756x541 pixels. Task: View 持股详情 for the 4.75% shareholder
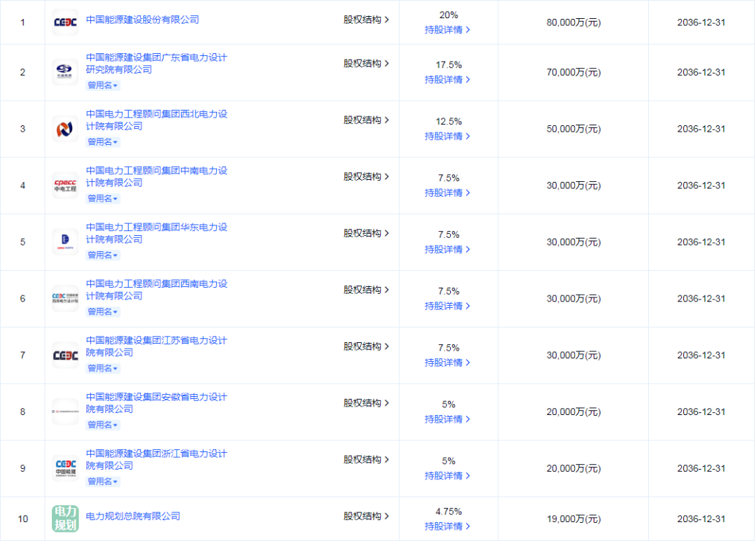pyautogui.click(x=447, y=526)
